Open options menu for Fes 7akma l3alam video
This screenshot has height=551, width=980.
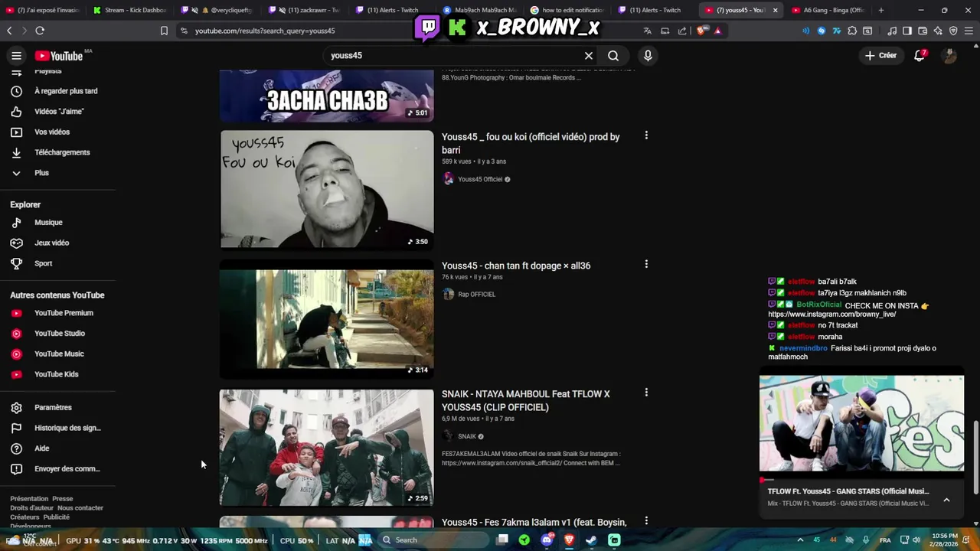[x=646, y=521]
